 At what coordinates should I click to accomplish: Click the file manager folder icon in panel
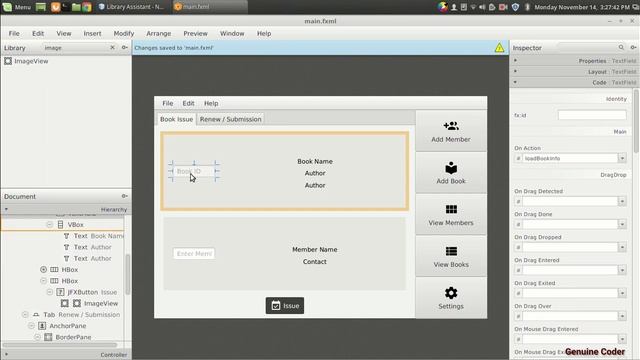tap(76, 7)
